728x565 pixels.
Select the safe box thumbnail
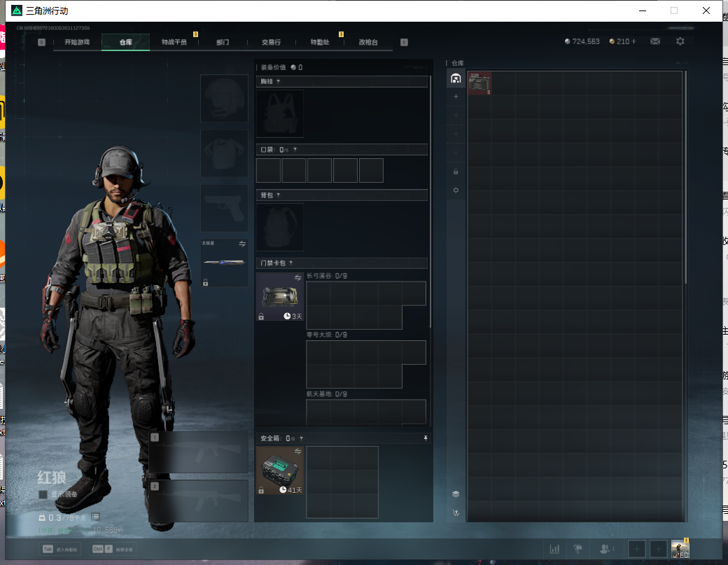pos(280,470)
